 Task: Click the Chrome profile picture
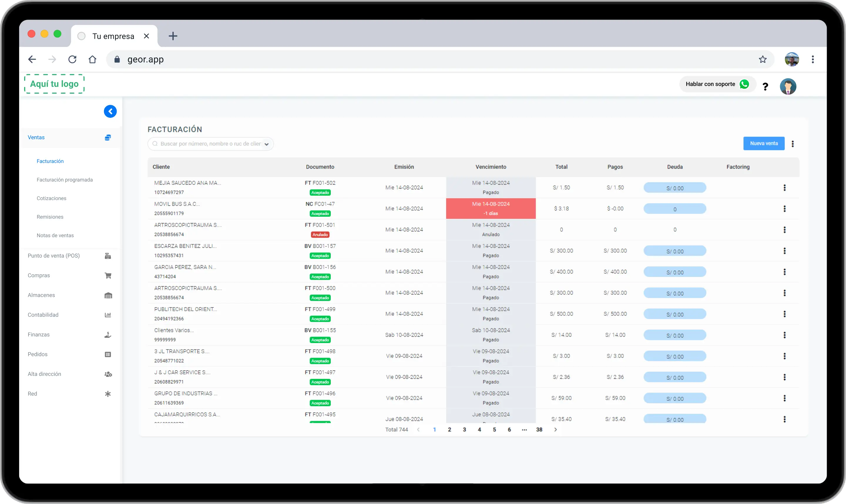[791, 59]
